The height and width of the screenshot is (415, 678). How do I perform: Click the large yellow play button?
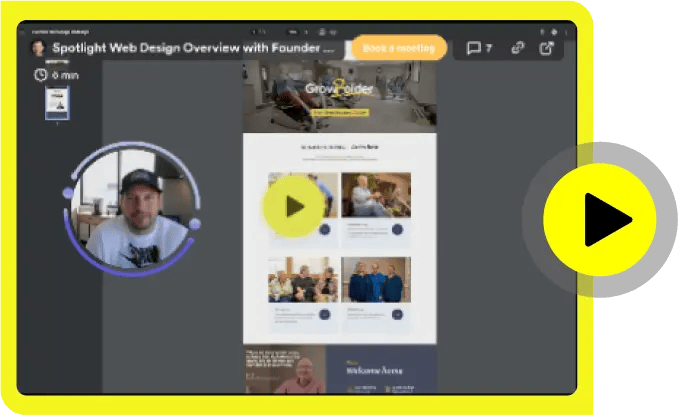(x=599, y=219)
